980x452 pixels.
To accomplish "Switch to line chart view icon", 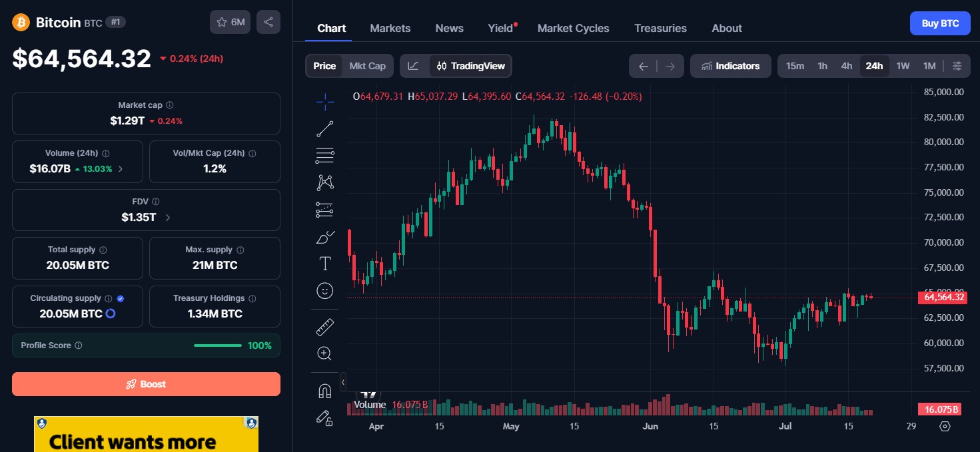I will (414, 66).
